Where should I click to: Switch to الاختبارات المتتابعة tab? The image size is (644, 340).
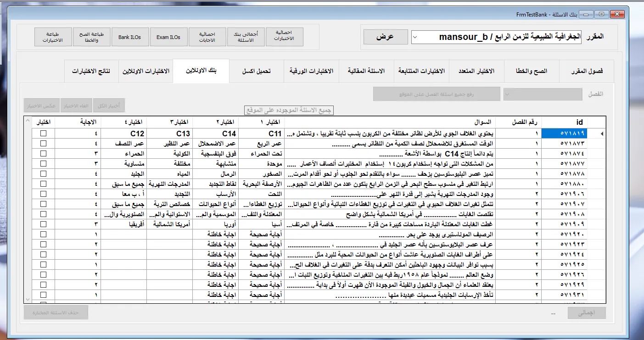[x=421, y=71]
